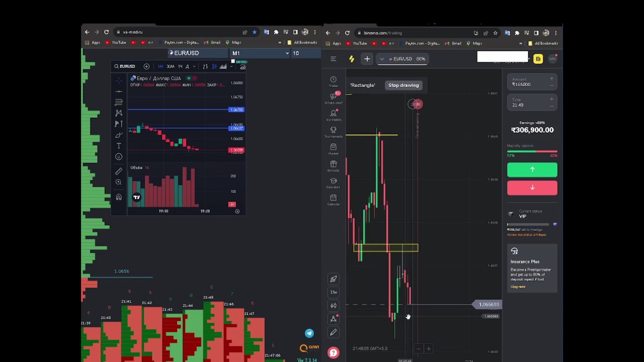This screenshot has height=362, width=644.
Task: Select the 1M timeframe in chart toolbar
Action: point(160,66)
